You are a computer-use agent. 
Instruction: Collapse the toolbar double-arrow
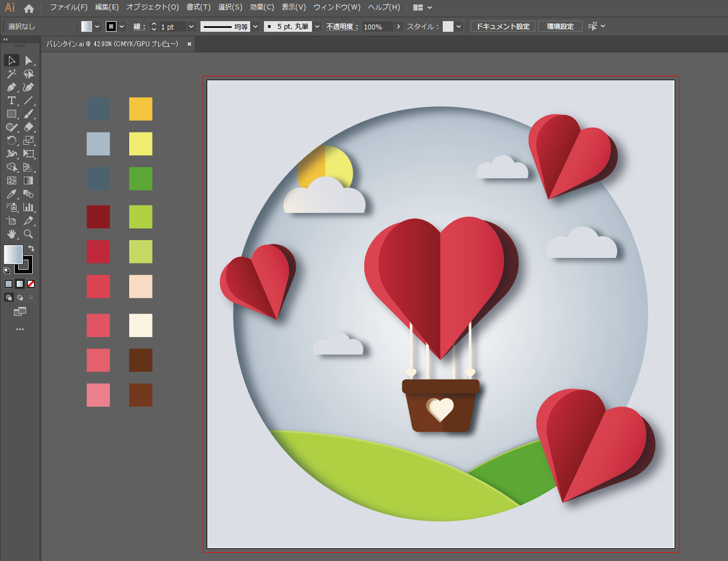[5, 39]
